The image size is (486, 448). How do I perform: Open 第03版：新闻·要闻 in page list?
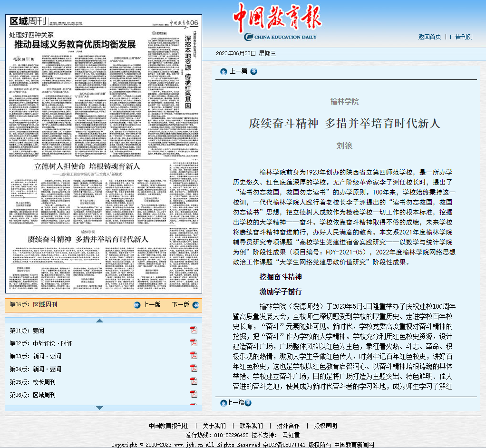click(x=36, y=356)
